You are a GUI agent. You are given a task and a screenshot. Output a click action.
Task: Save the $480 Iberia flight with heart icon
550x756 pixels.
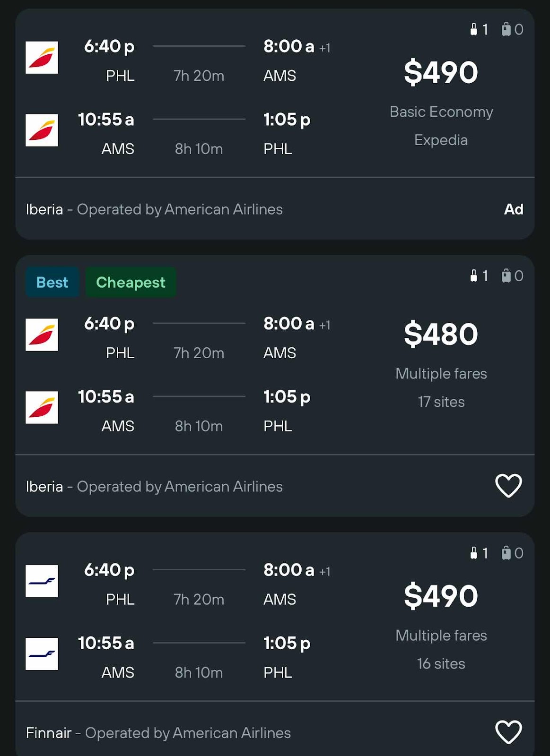pyautogui.click(x=508, y=486)
